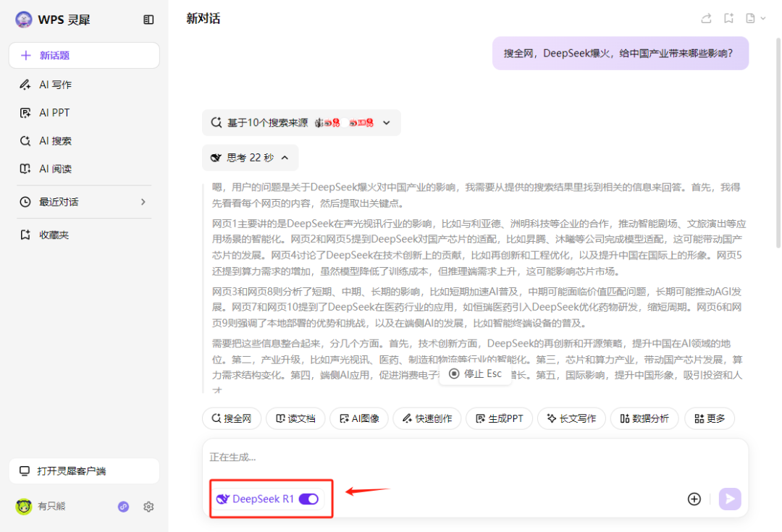Screen dimensions: 782x532
Task: Open AI PPT from the sidebar
Action: tap(45, 113)
